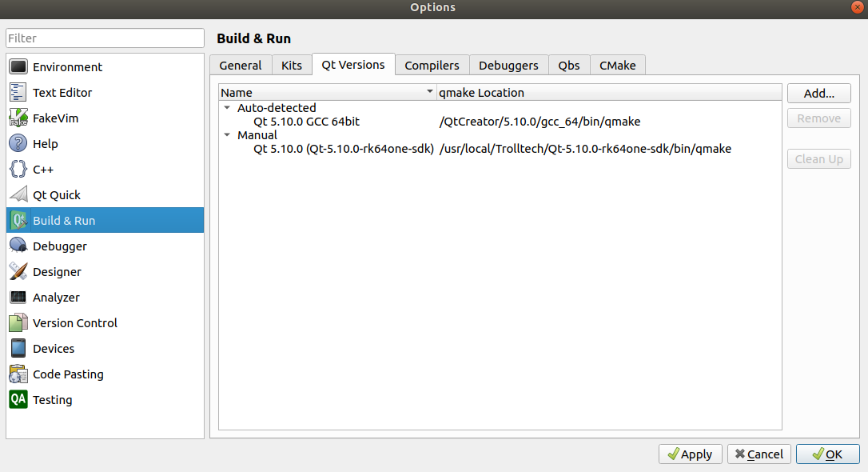Select the Code Pasting category label
This screenshot has height=472, width=868.
coord(68,374)
